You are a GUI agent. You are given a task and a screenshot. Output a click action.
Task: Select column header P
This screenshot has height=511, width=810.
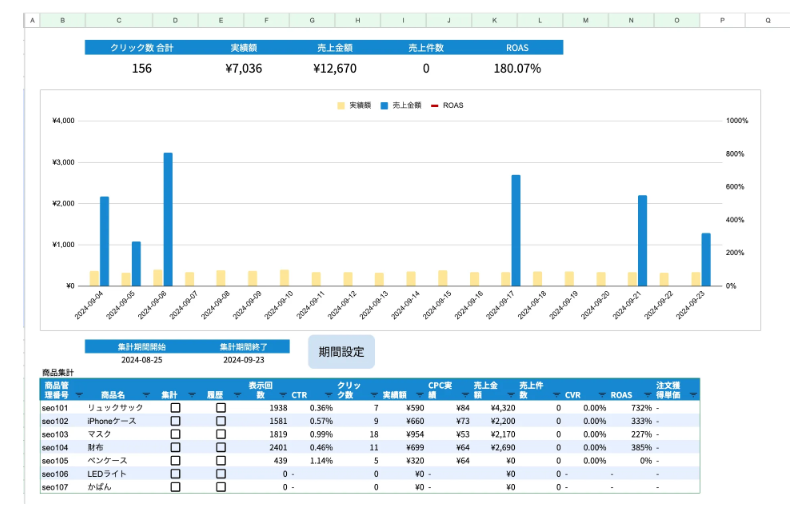(722, 20)
